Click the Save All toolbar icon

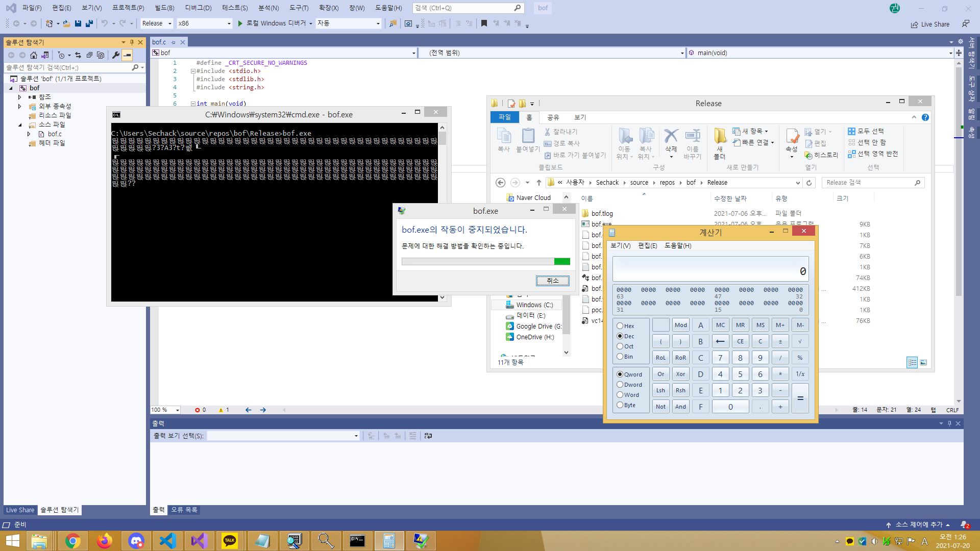point(89,23)
